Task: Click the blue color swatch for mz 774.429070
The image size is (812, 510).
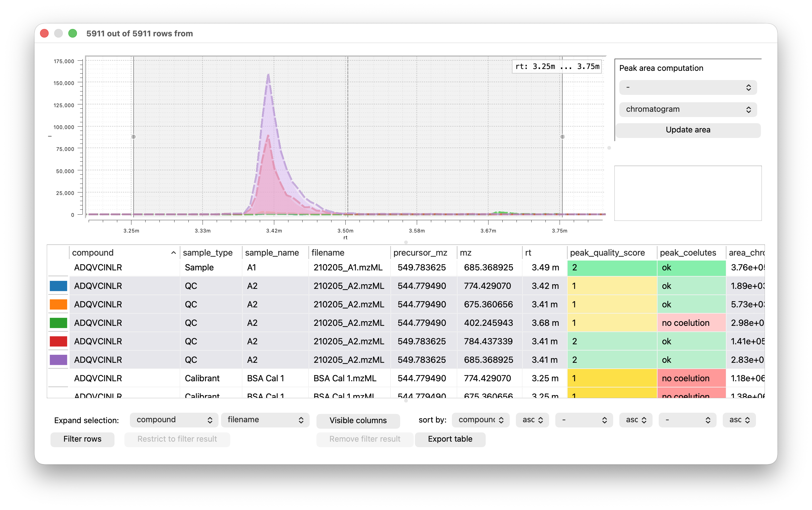Action: coord(58,286)
